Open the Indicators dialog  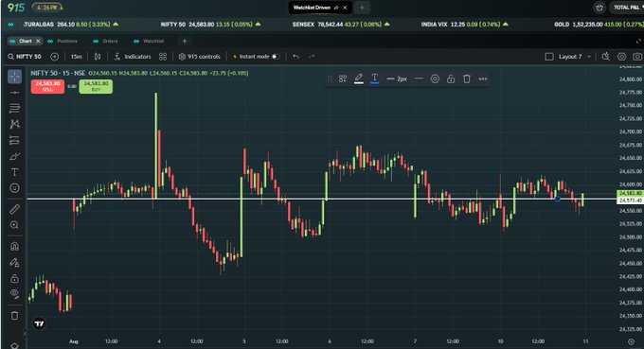(x=133, y=57)
